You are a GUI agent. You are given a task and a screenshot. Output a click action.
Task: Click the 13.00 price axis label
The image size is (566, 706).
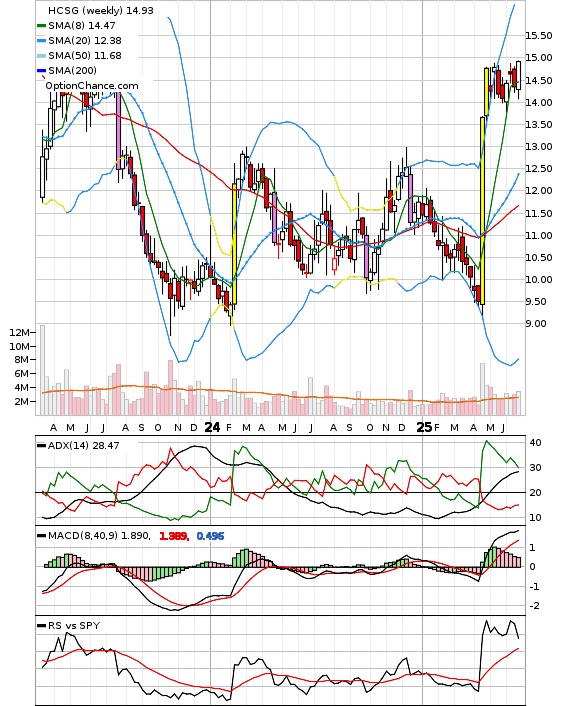pos(539,147)
